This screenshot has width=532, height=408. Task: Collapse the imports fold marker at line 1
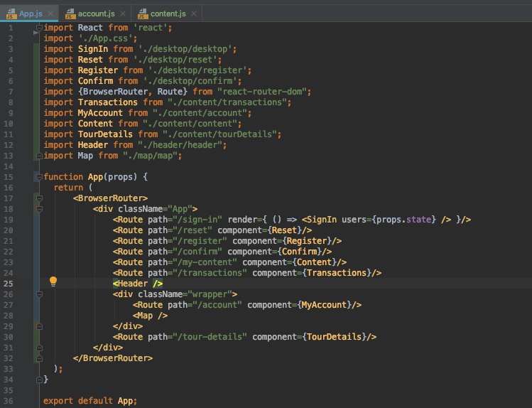pyautogui.click(x=39, y=28)
